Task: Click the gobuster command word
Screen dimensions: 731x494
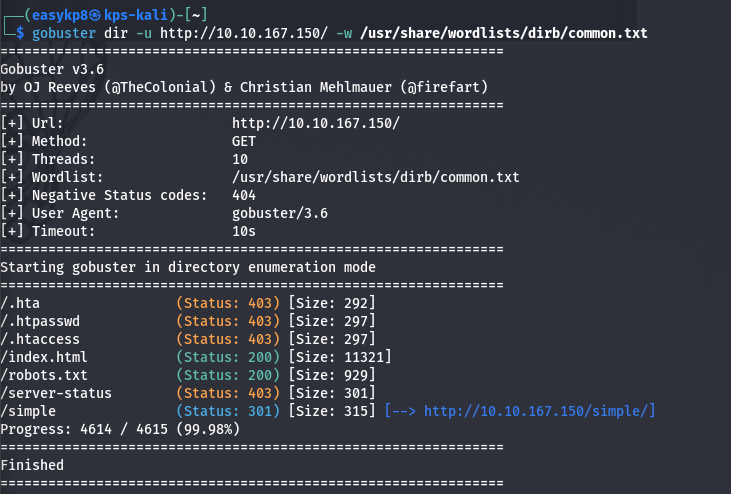Action: tap(64, 34)
